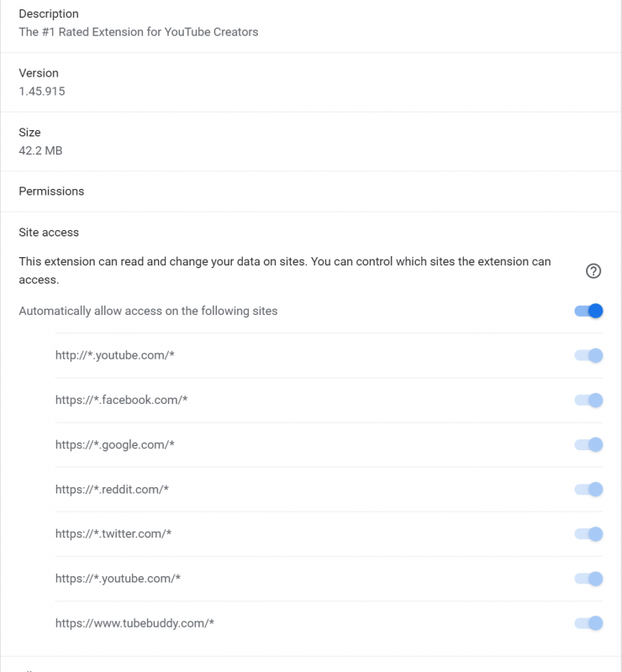The height and width of the screenshot is (672, 622).
Task: Disable access for http://*.youtube.com/*
Action: click(588, 355)
